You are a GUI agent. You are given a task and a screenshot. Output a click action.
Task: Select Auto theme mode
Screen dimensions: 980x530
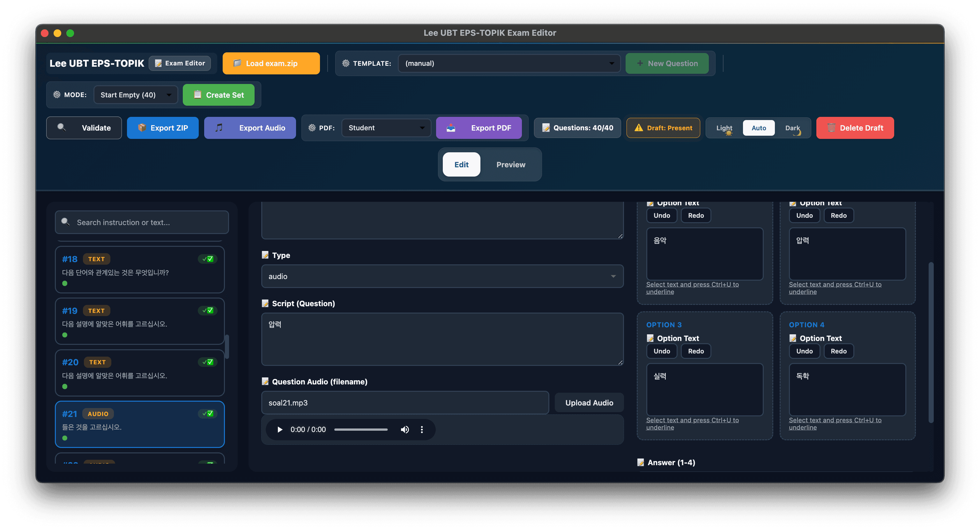[759, 128]
